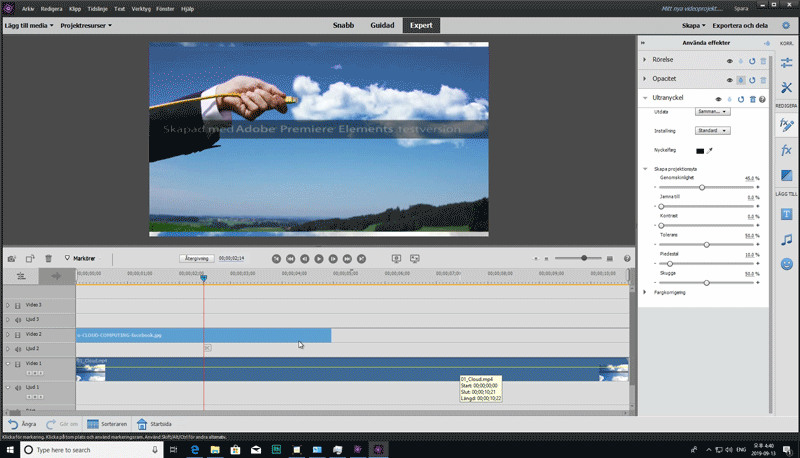Click the Nyckelfärg black color swatch
The height and width of the screenshot is (458, 800).
pyautogui.click(x=700, y=150)
